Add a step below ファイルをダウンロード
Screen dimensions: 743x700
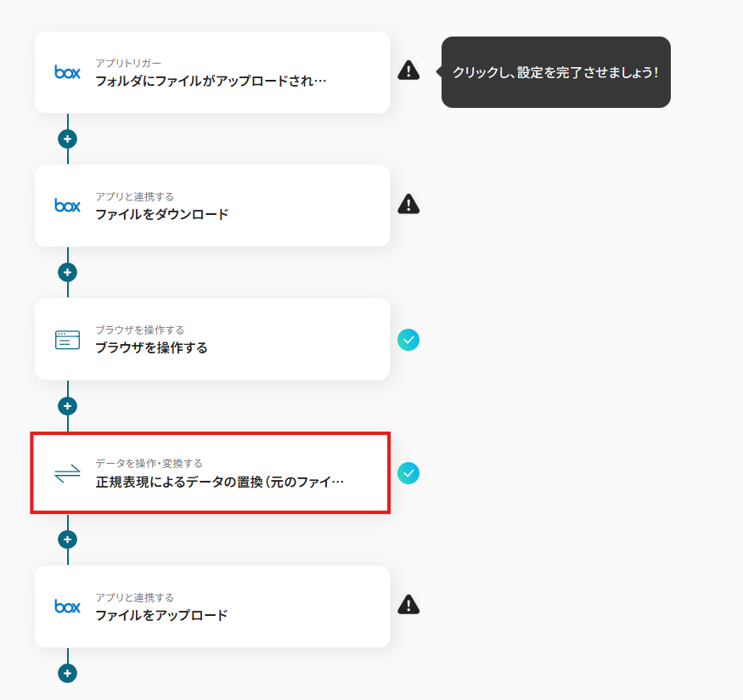point(67,273)
